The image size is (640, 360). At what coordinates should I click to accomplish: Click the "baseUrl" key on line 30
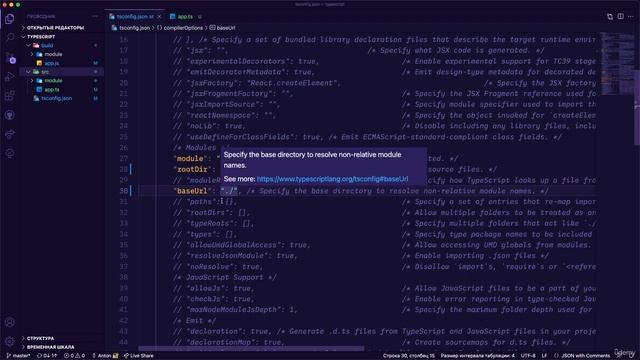point(191,191)
